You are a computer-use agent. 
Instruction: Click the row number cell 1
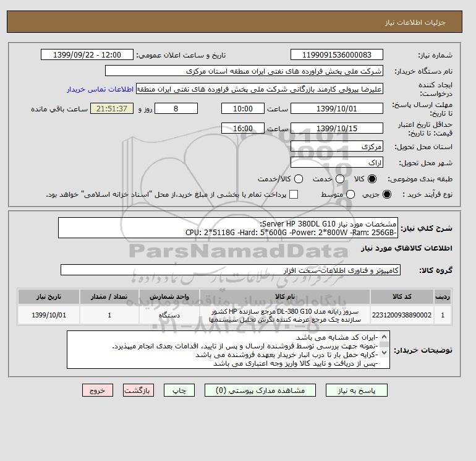coord(443,315)
